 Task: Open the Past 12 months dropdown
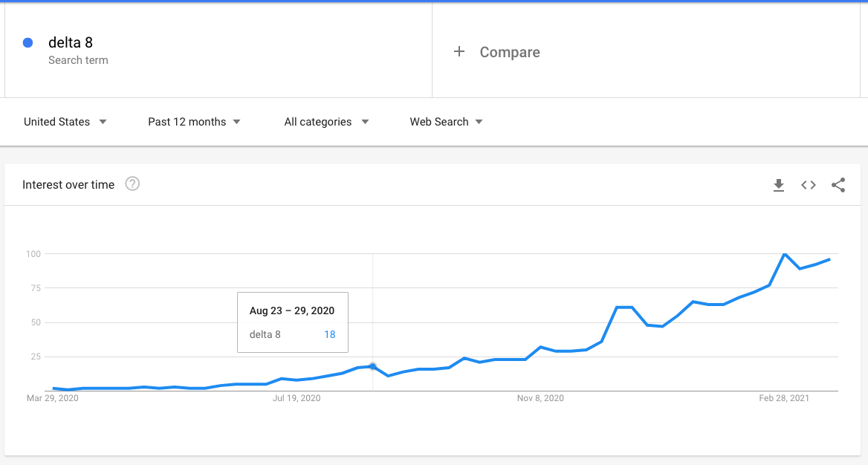194,122
